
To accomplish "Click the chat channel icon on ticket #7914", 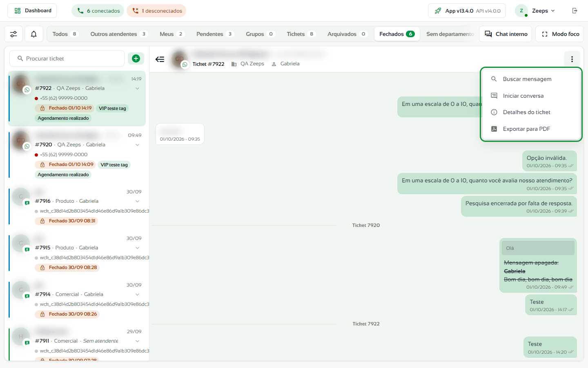I will pos(27,296).
